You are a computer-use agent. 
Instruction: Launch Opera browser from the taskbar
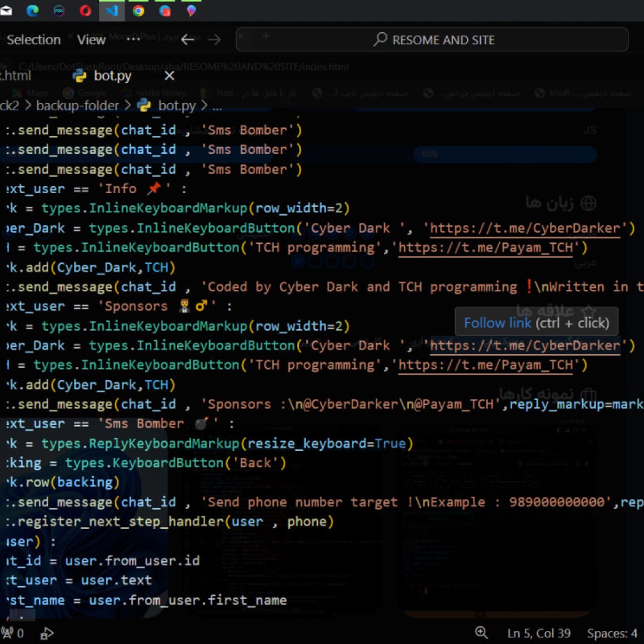point(85,10)
